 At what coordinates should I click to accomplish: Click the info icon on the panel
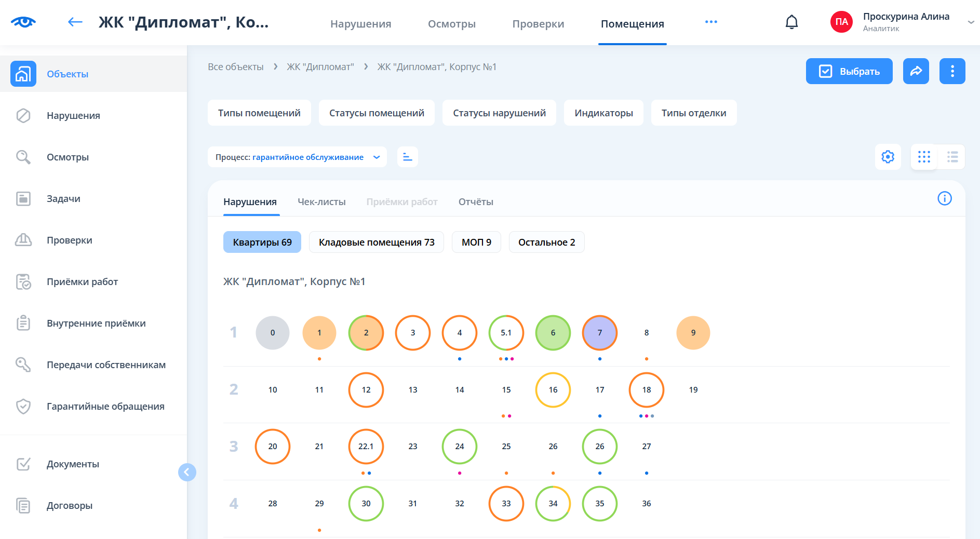pos(944,198)
